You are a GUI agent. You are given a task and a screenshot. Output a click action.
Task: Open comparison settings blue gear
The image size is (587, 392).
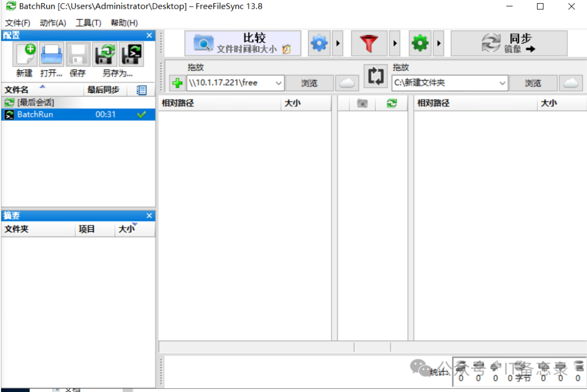(319, 43)
